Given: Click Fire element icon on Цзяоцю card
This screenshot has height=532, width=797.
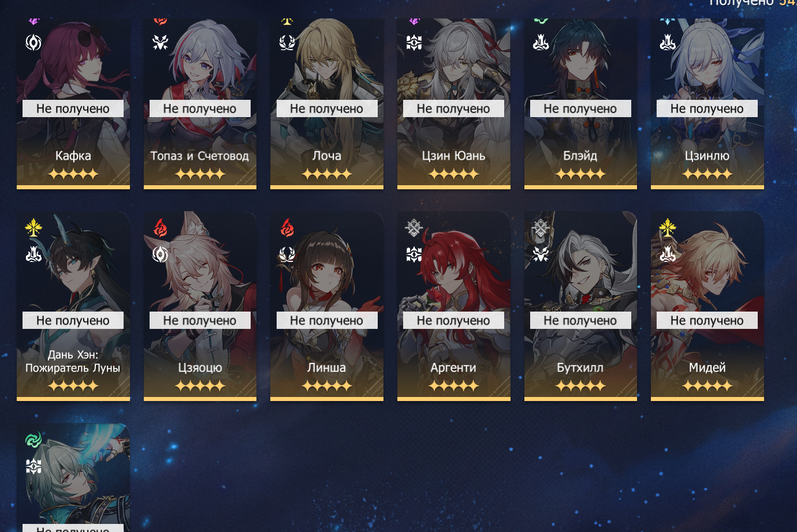Looking at the screenshot, I should [161, 227].
